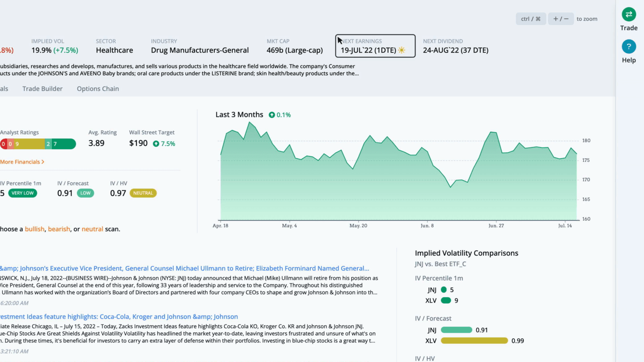Open the Help icon in sidebar

pyautogui.click(x=629, y=46)
